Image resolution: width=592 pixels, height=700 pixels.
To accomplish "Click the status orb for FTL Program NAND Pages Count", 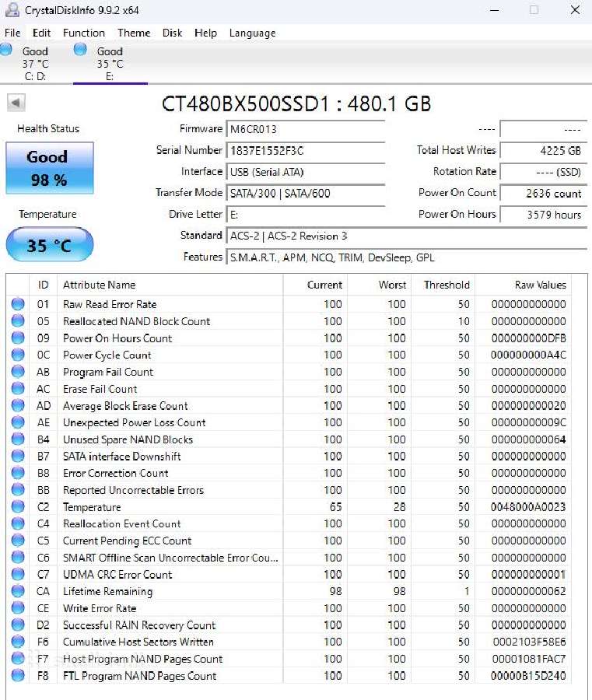I will [x=18, y=675].
